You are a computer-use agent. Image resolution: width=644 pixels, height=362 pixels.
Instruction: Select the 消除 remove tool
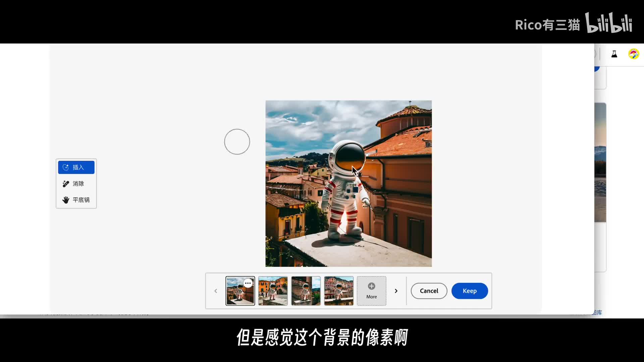pos(76,184)
